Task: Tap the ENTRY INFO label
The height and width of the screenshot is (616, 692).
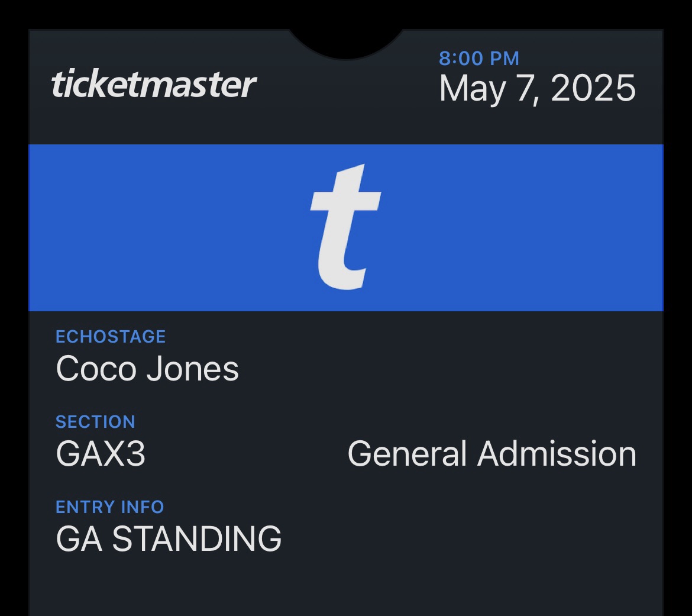Action: [x=109, y=507]
